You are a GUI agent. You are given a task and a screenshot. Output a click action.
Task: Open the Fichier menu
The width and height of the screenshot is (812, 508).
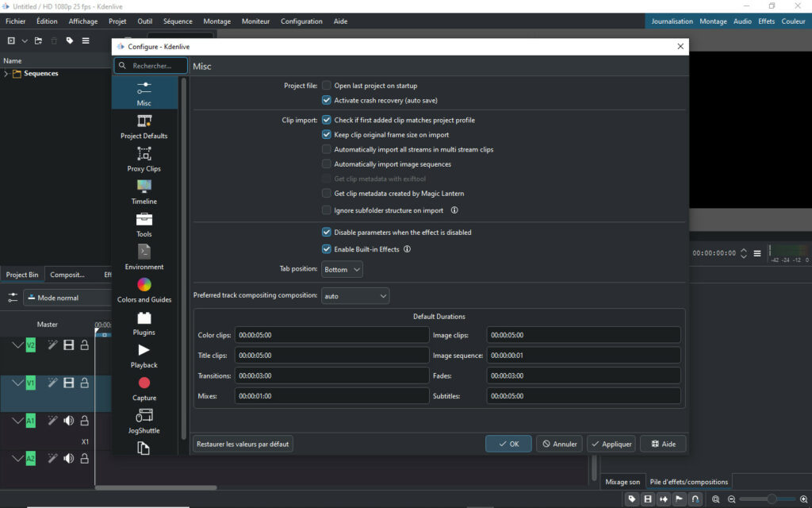[x=16, y=21]
